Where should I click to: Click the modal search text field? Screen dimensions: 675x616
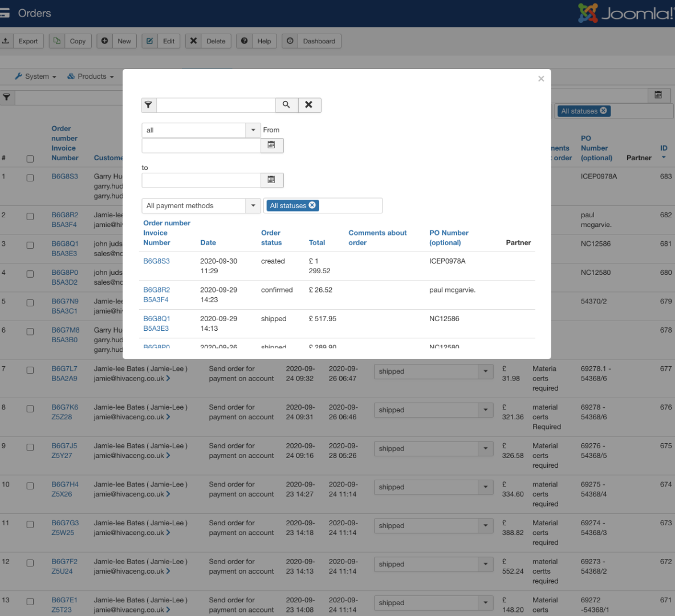click(215, 105)
